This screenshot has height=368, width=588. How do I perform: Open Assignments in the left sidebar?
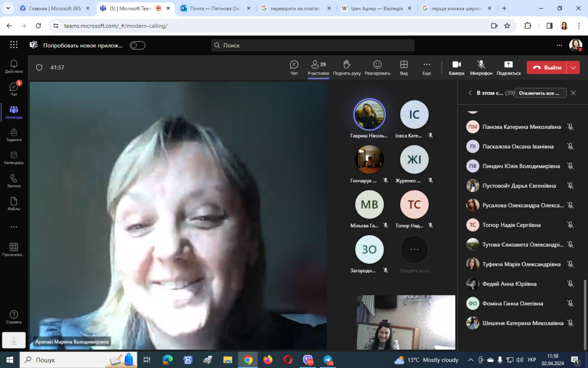coord(14,135)
